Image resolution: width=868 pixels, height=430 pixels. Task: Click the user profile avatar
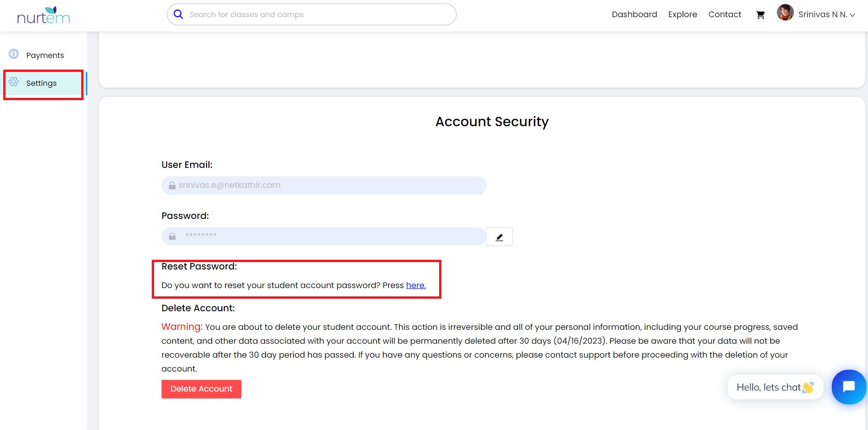click(785, 13)
